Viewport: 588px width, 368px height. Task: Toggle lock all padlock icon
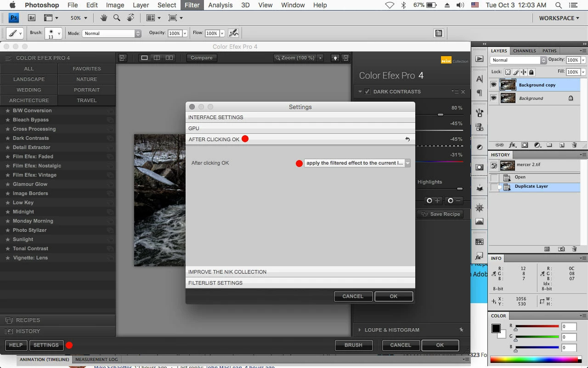[531, 72]
